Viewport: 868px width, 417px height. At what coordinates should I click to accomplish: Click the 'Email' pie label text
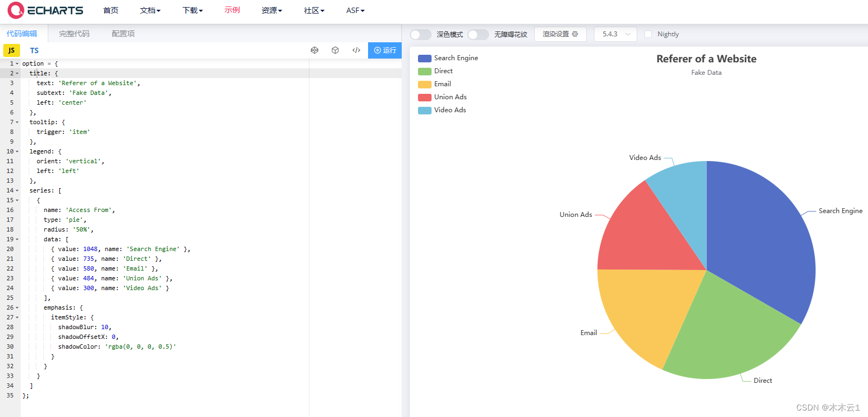[x=588, y=333]
